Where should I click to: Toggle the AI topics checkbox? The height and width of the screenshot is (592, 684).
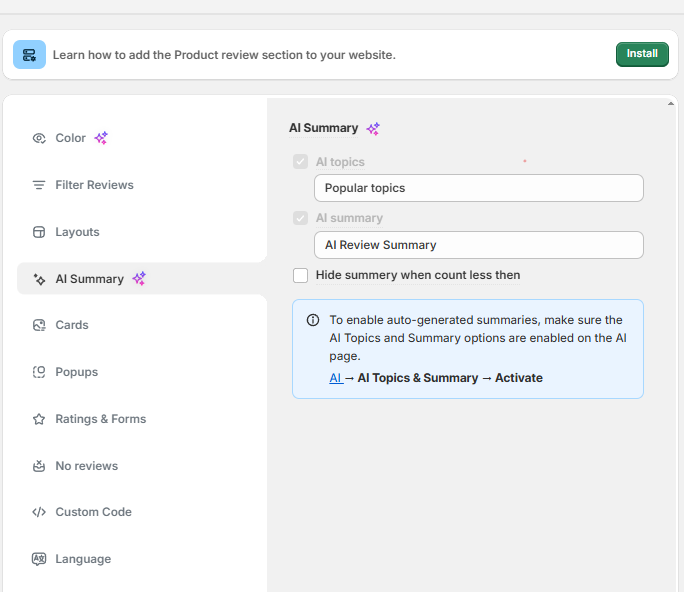tap(300, 162)
